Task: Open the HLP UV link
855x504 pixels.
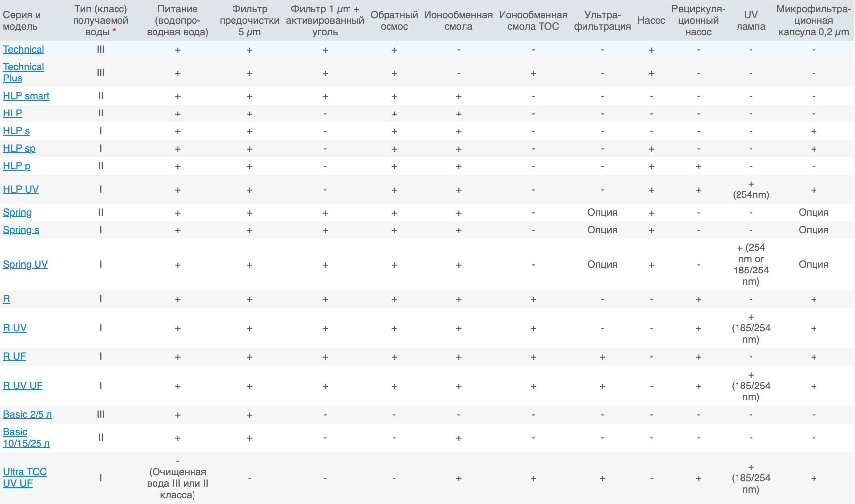Action: point(21,189)
